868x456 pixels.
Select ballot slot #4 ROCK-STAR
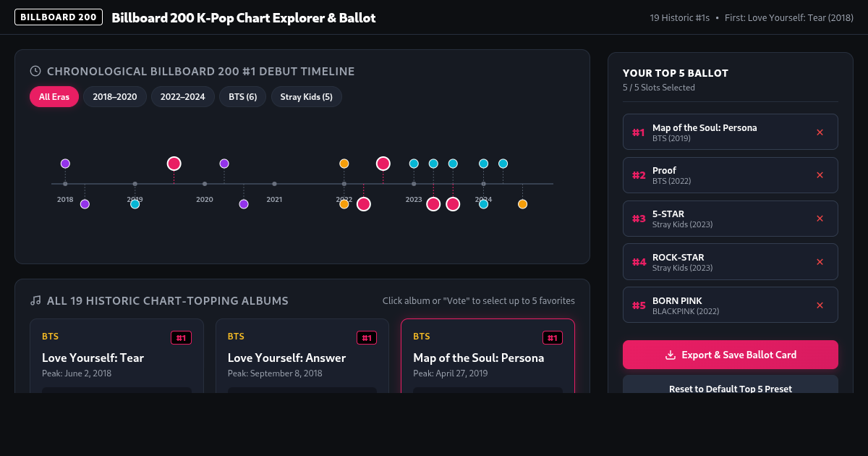pos(731,261)
